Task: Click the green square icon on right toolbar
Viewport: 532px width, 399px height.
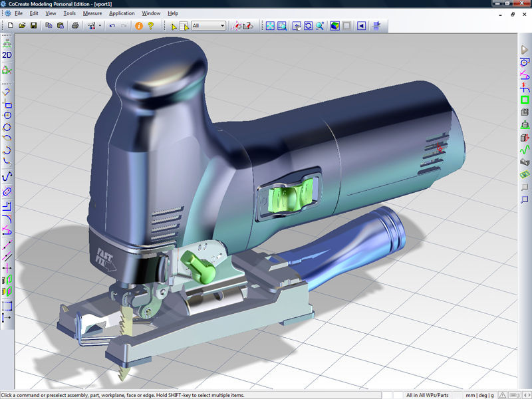Action: (x=525, y=100)
